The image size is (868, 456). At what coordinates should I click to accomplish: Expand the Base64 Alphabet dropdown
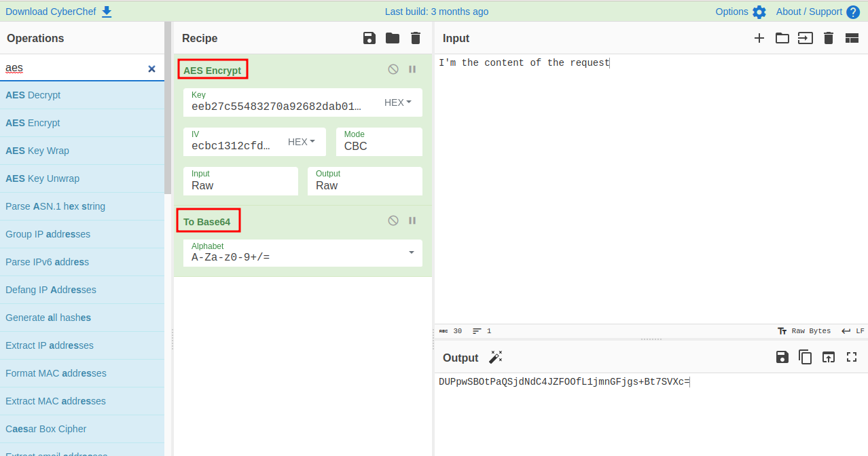click(x=411, y=253)
